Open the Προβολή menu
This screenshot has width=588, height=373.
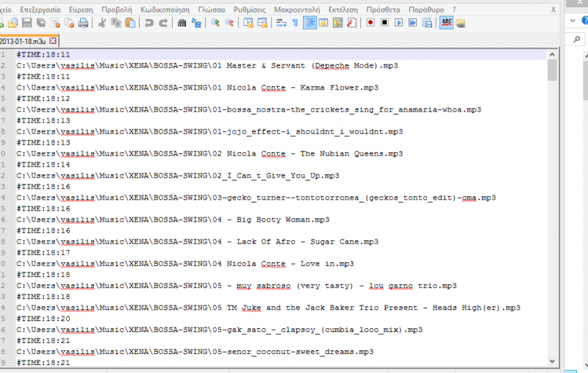tap(117, 10)
